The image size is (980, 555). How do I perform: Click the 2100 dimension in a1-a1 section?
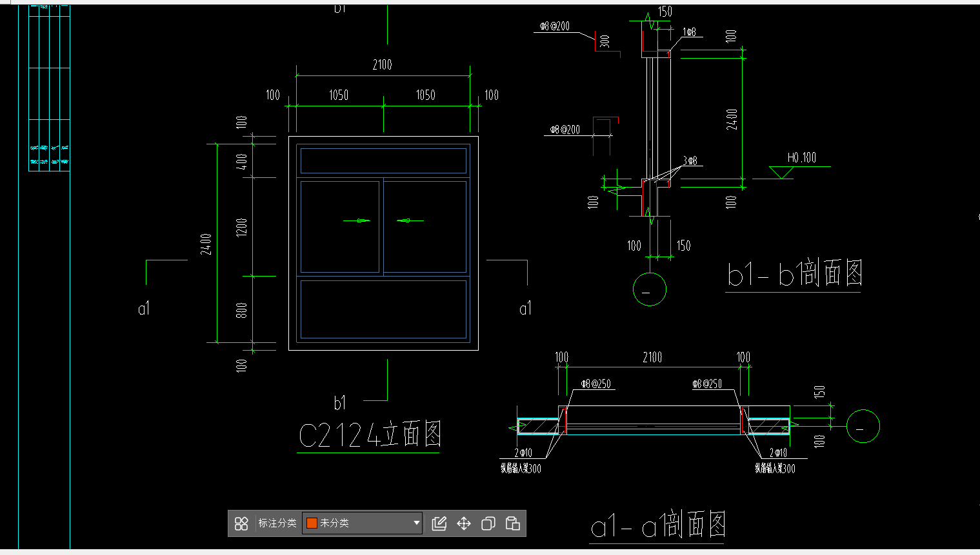pyautogui.click(x=652, y=357)
